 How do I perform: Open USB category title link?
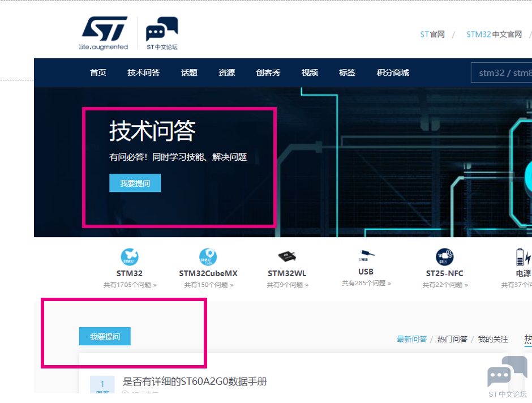[x=366, y=272]
